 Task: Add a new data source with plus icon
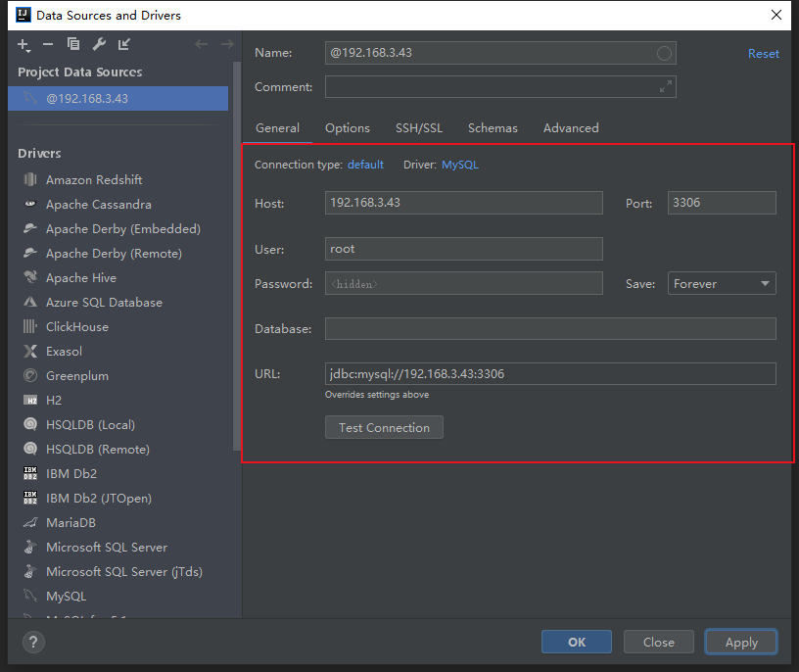point(23,45)
